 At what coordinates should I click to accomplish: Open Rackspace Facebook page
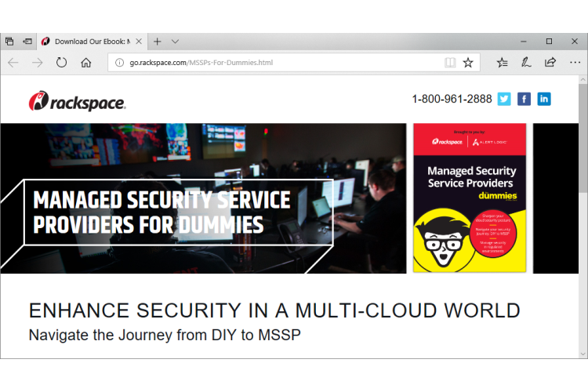point(524,99)
